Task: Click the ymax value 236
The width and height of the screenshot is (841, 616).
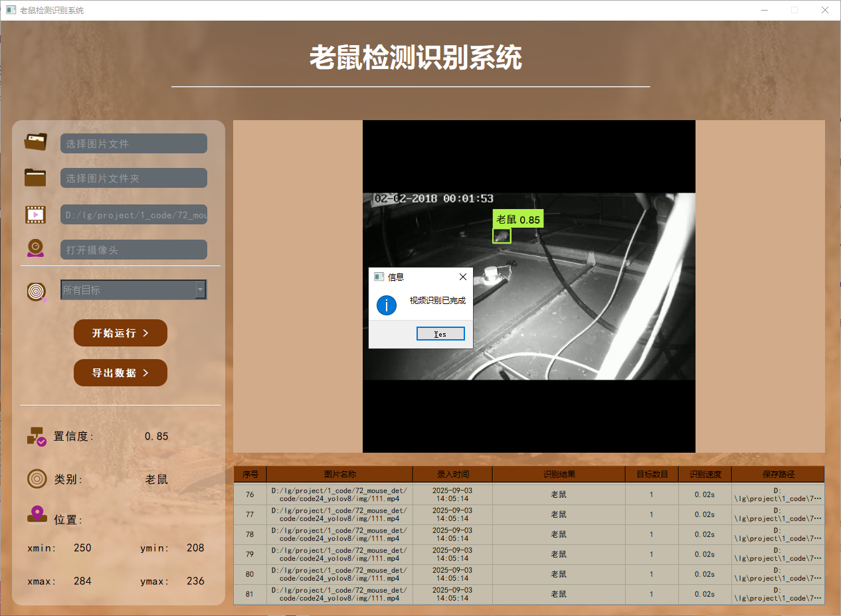Action: click(195, 581)
